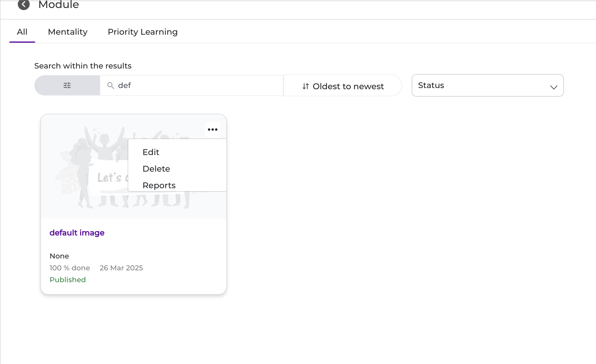Viewport: 596px width, 364px height.
Task: Go back using the arrow beside Module
Action: [x=24, y=4]
